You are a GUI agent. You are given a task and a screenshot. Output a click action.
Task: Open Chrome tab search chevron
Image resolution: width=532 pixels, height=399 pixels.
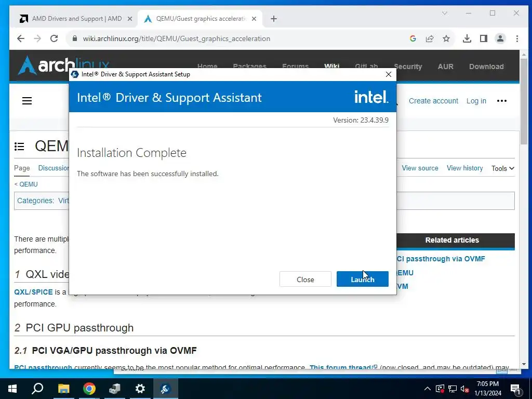point(445,13)
